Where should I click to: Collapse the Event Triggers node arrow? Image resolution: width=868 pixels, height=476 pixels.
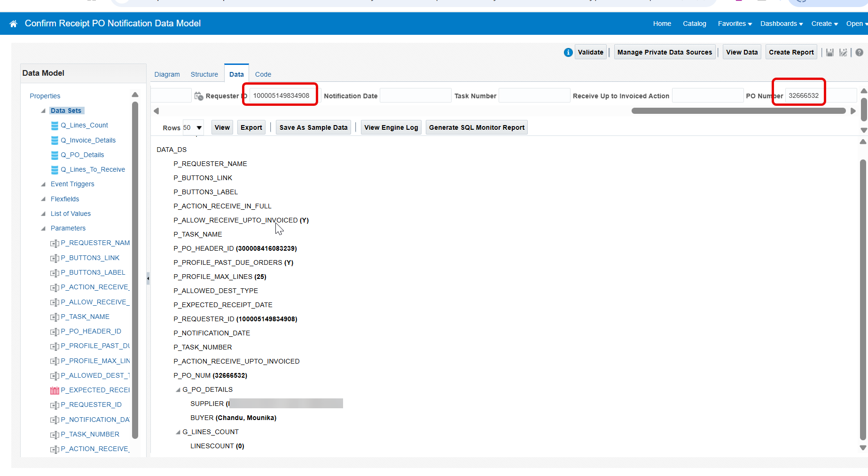[x=43, y=184]
